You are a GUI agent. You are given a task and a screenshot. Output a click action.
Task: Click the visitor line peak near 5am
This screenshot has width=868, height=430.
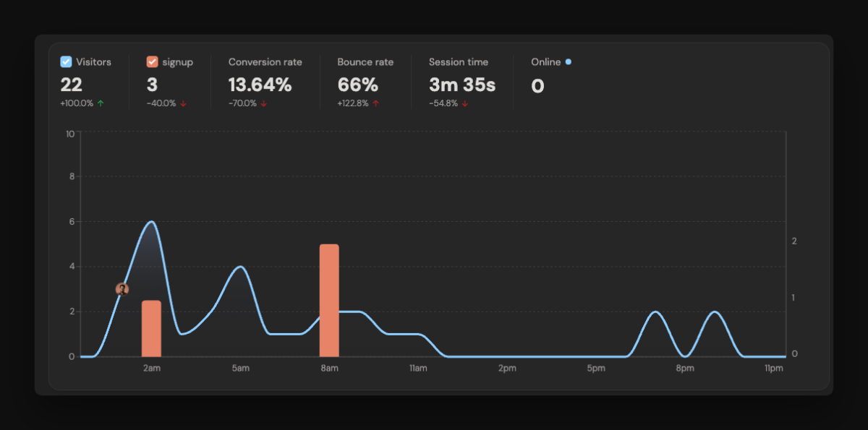pyautogui.click(x=241, y=267)
